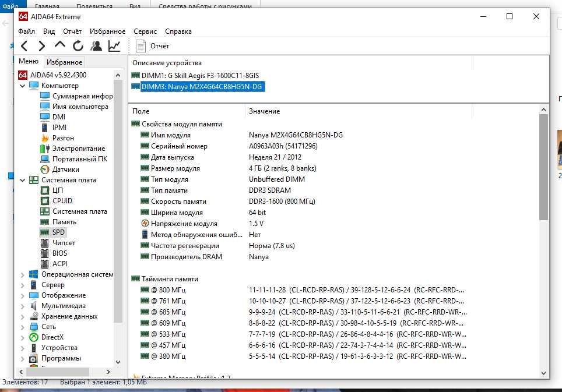Open the Файл menu in AIDA64
This screenshot has height=392, width=562.
pos(26,31)
